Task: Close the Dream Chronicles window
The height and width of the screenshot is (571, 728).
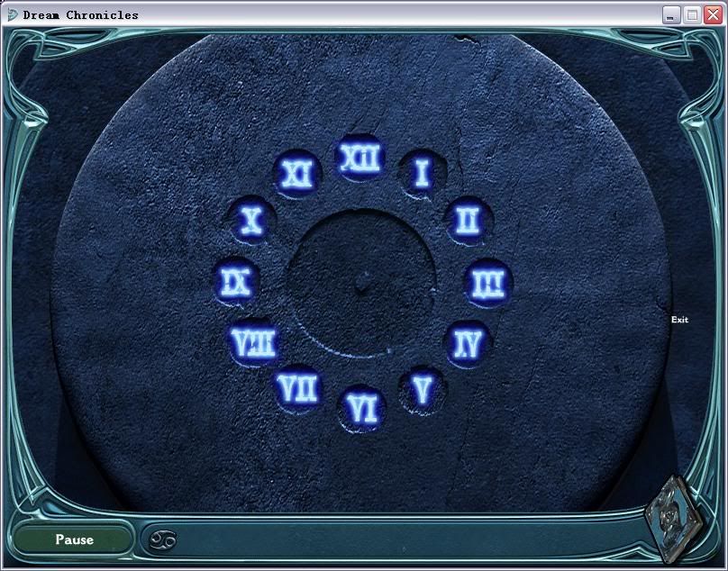Action: click(x=713, y=14)
